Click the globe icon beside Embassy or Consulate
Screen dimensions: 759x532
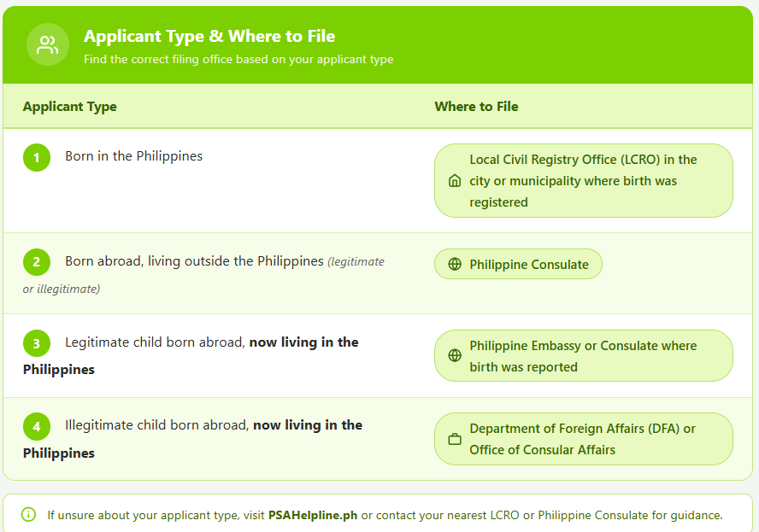(455, 355)
